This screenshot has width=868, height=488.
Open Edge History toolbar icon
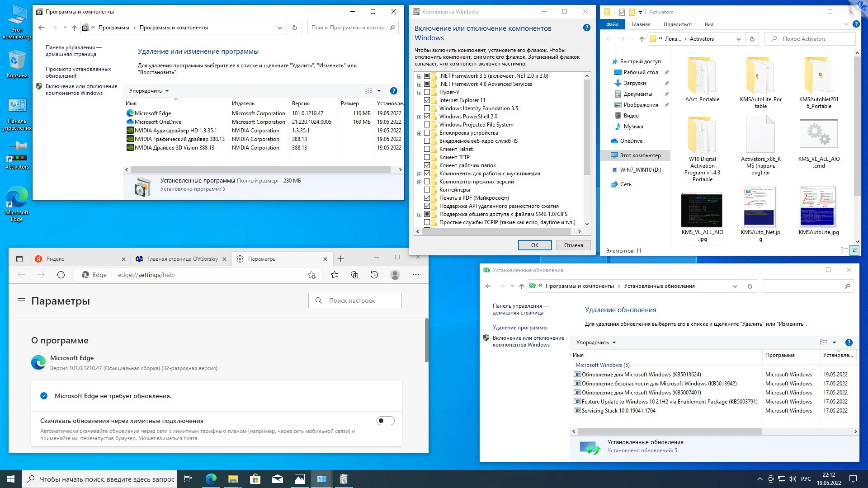(374, 275)
